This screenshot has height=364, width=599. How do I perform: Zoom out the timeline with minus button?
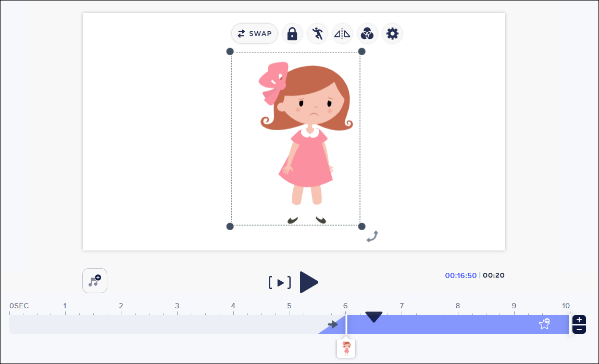579,329
